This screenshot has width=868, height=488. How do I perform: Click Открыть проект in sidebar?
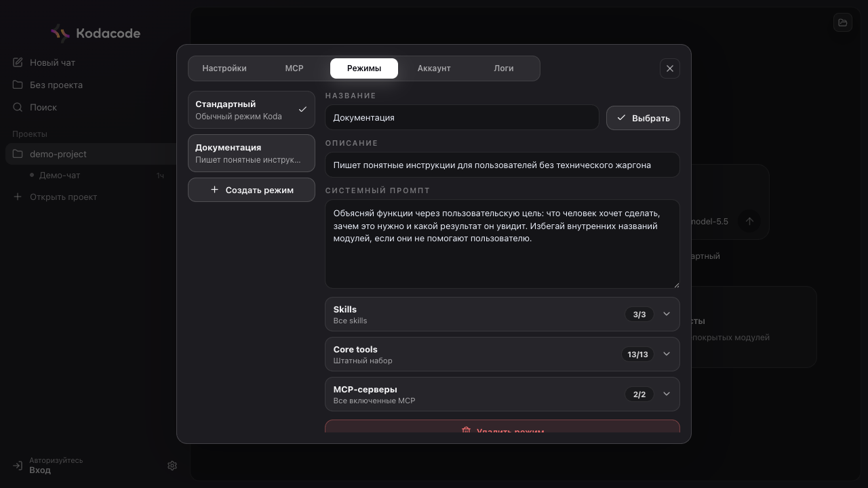tap(63, 197)
